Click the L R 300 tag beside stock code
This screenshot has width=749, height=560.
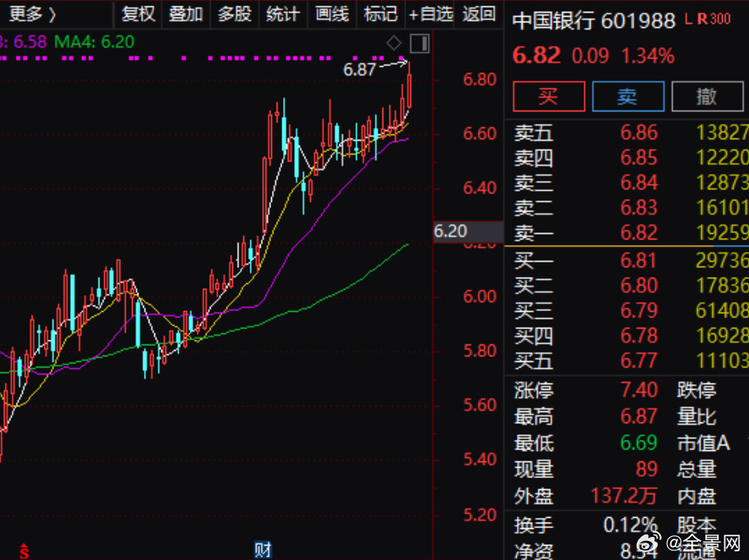(x=708, y=19)
